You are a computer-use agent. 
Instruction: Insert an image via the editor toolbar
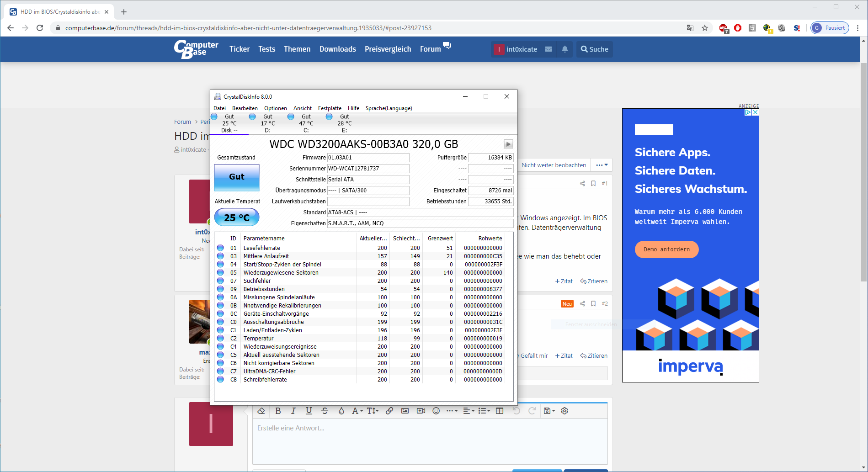coord(405,411)
